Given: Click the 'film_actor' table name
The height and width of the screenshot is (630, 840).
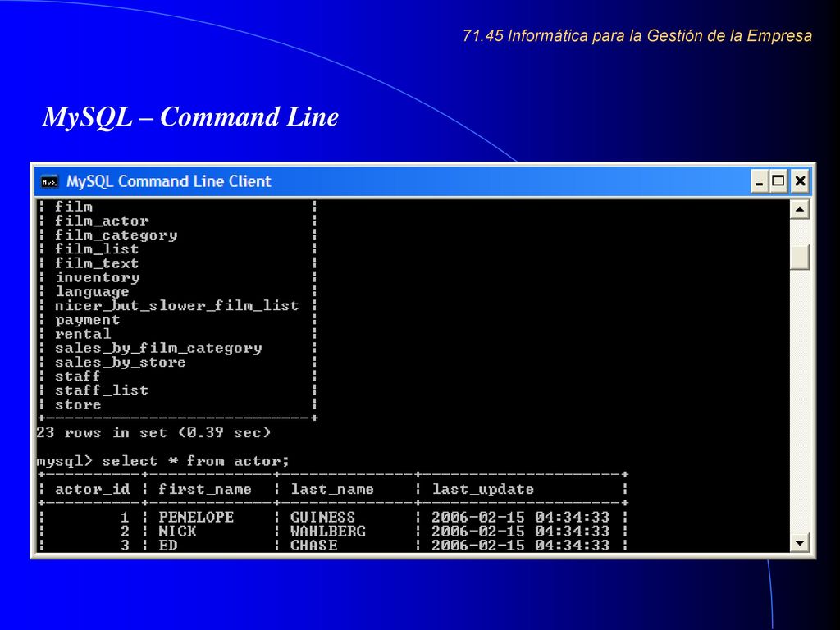Looking at the screenshot, I should point(102,221).
